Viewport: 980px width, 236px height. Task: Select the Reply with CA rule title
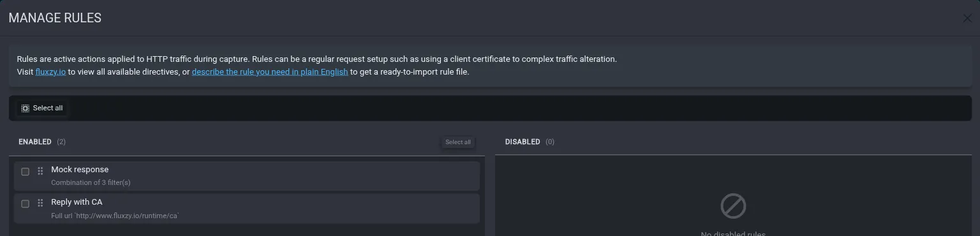click(x=77, y=202)
